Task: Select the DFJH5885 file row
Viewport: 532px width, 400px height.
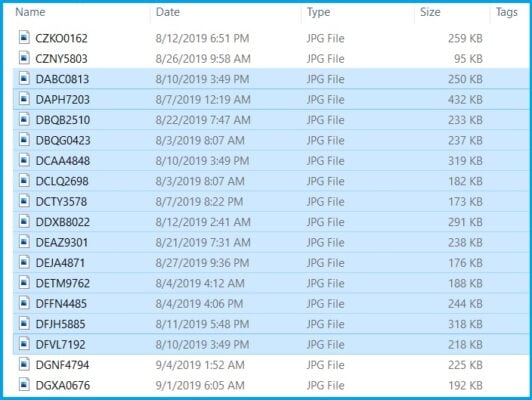Action: (x=271, y=324)
